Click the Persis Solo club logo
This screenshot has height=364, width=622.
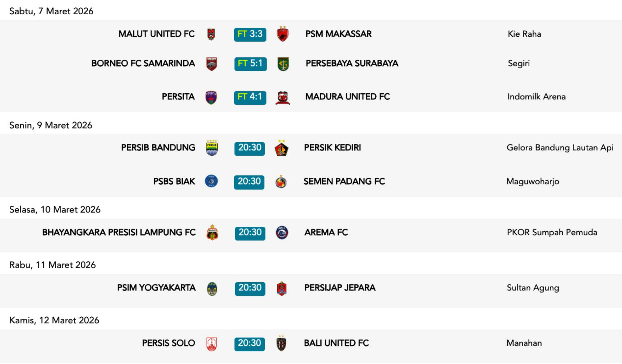click(x=212, y=344)
